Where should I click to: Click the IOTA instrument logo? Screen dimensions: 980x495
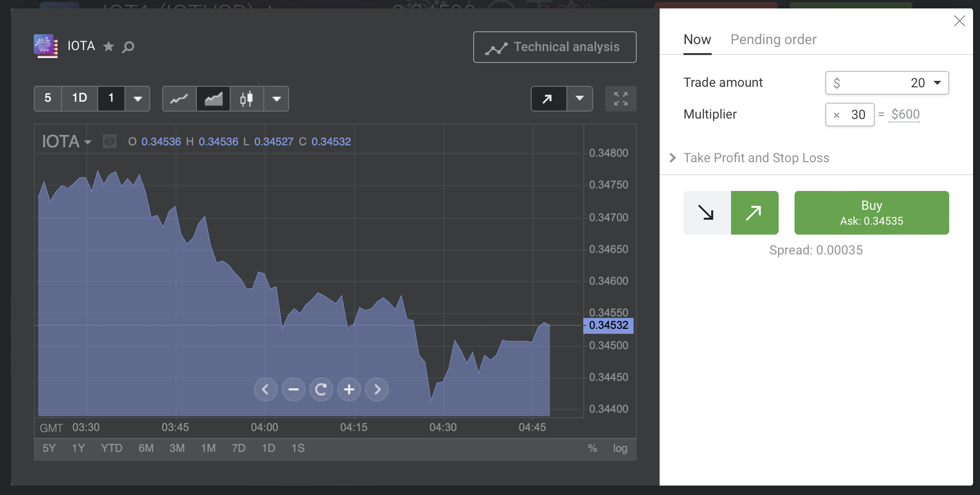tap(46, 46)
